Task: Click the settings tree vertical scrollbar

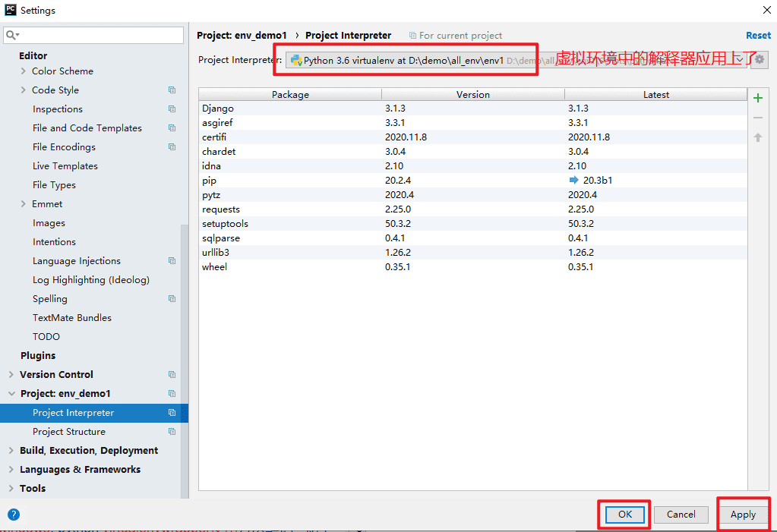Action: click(185, 361)
